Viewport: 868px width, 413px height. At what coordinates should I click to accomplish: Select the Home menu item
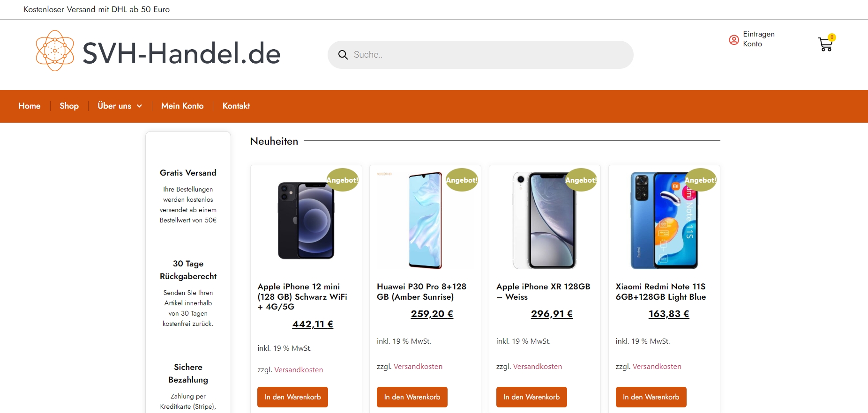(x=30, y=106)
